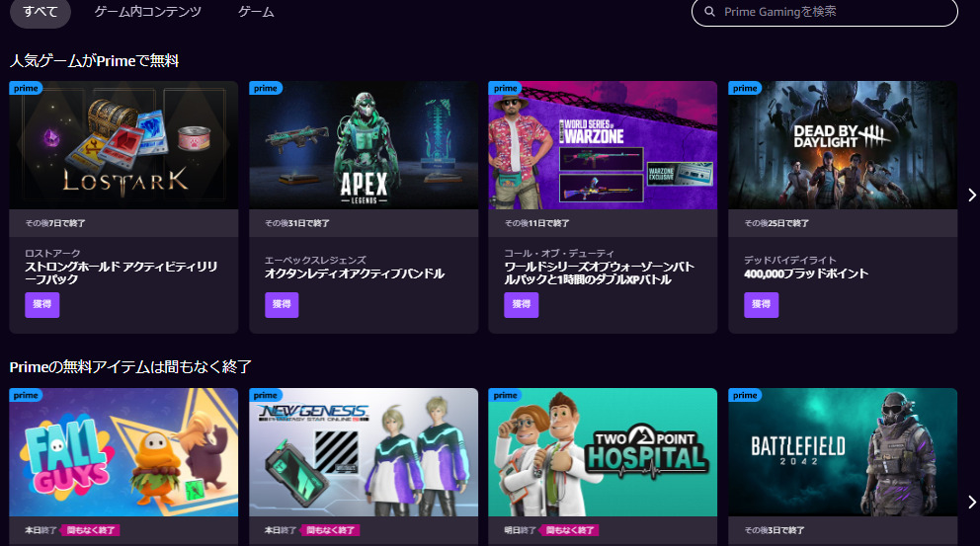
Task: Claim the Call of Duty pack 獲得
Action: pos(522,305)
